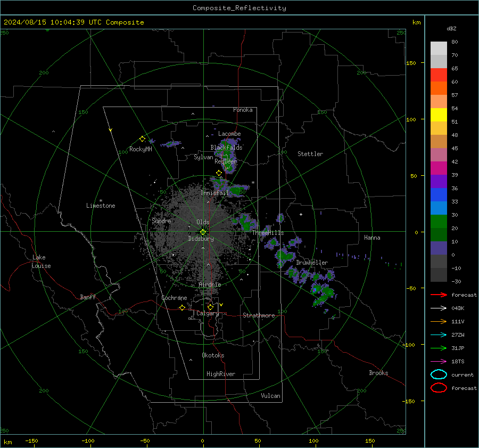Click the Sylvan label on the map

pyautogui.click(x=203, y=157)
